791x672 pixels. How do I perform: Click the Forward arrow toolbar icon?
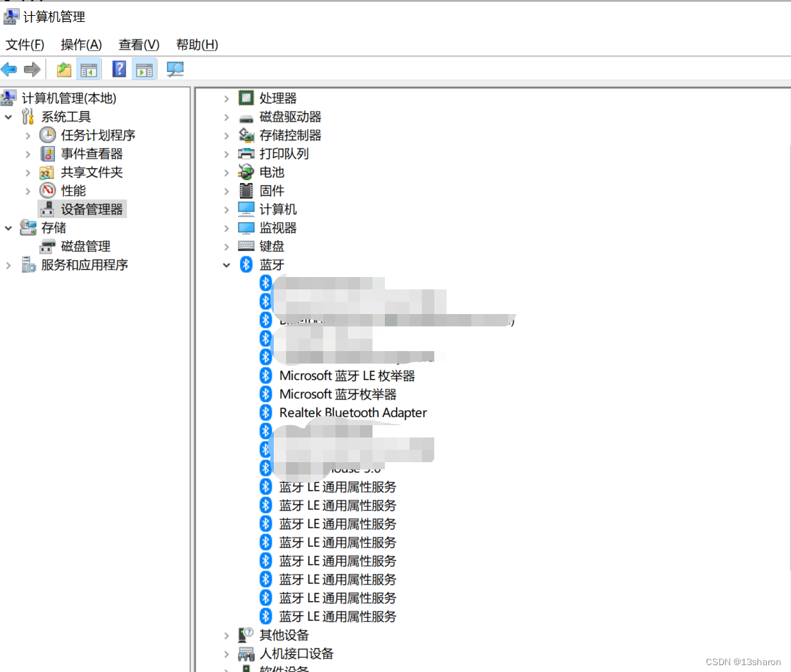point(32,69)
